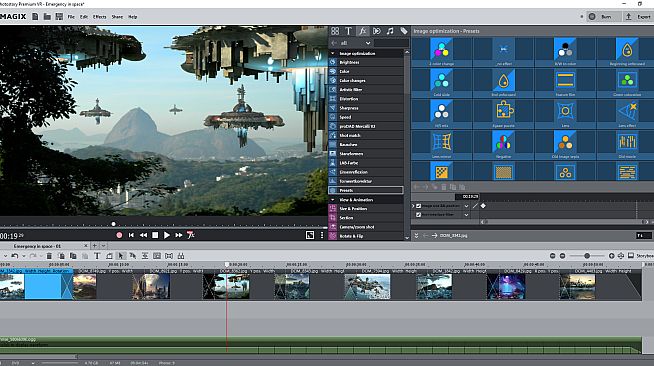Open the undo history dropdown arrow
This screenshot has height=366, width=654.
coord(23,256)
